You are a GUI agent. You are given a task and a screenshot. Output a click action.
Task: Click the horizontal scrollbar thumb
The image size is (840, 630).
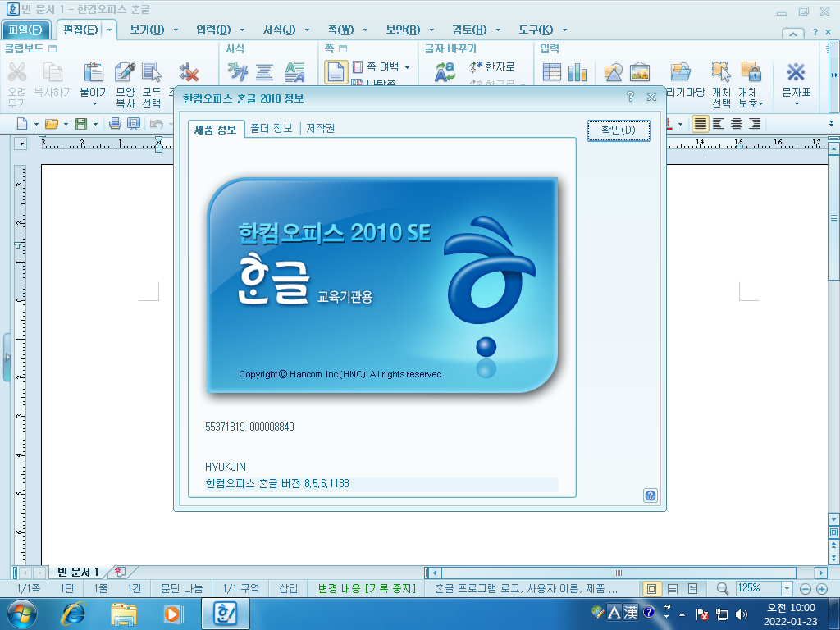tap(619, 573)
